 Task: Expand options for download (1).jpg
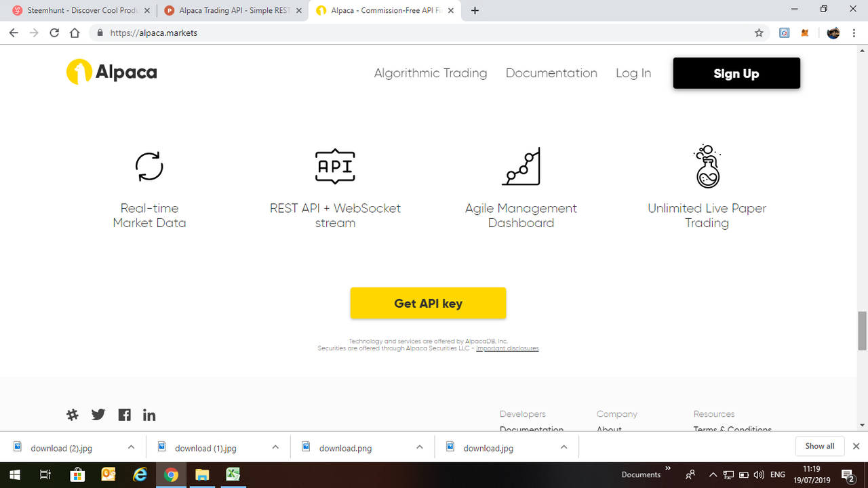[x=275, y=447]
